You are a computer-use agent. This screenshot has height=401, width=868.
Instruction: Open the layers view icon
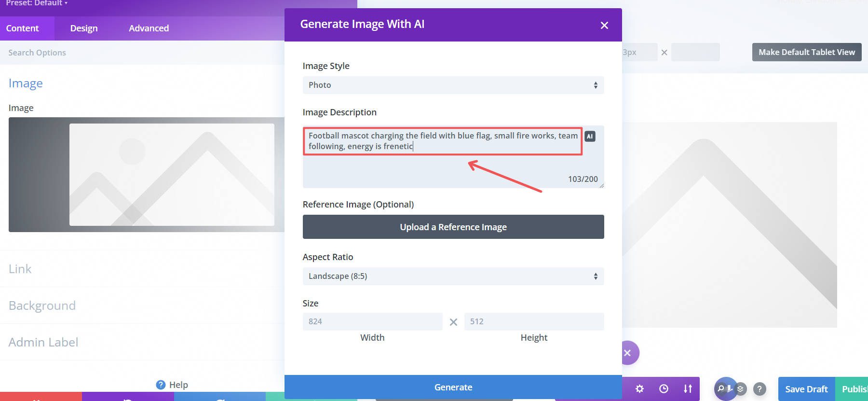741,389
